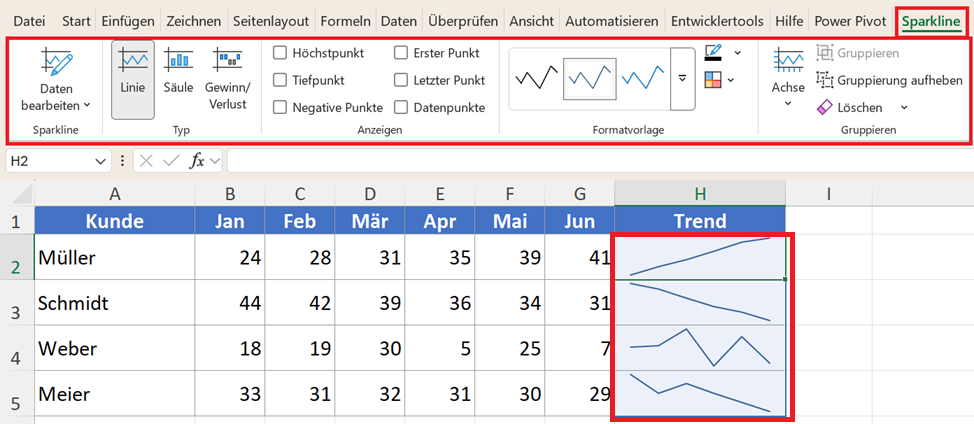Click cell containing Meier
This screenshot has height=424, width=974.
[114, 394]
